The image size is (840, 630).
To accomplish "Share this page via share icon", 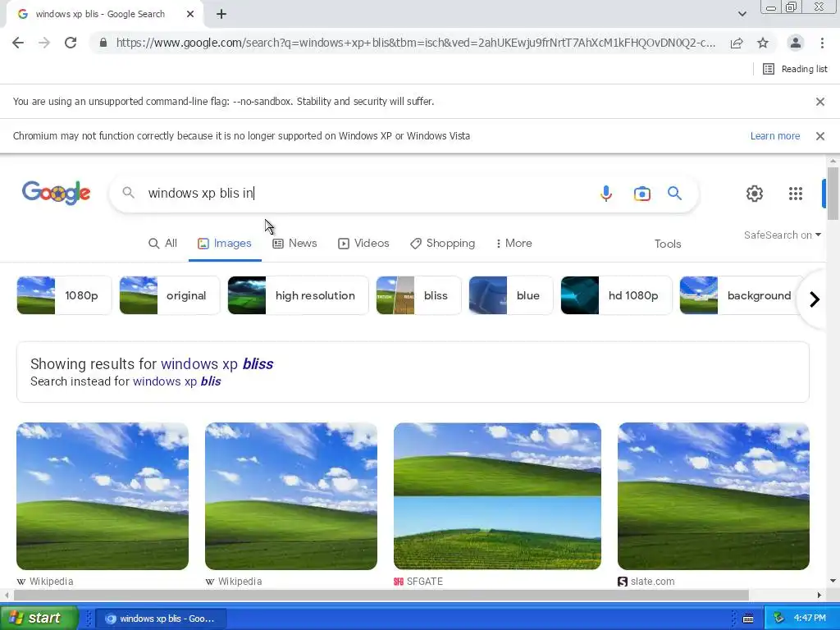I will pos(737,43).
